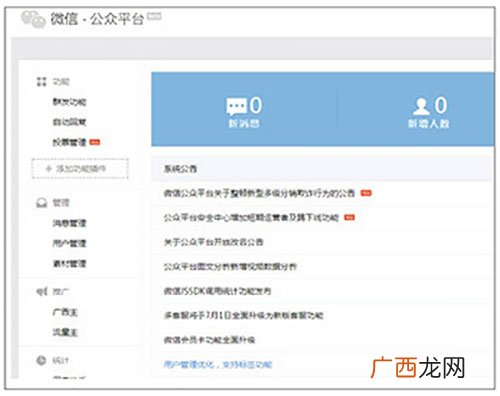Click the 新消息 count zero
Image resolution: width=500 pixels, height=396 pixels.
point(256,105)
